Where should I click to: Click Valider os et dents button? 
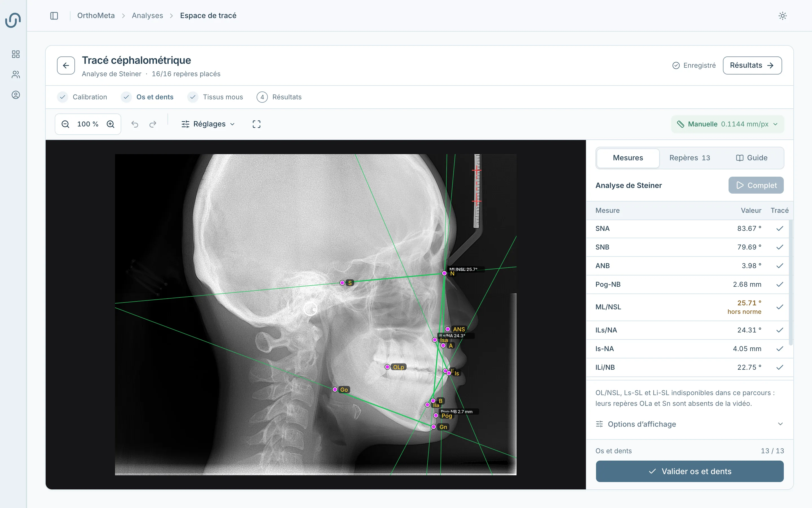(690, 471)
